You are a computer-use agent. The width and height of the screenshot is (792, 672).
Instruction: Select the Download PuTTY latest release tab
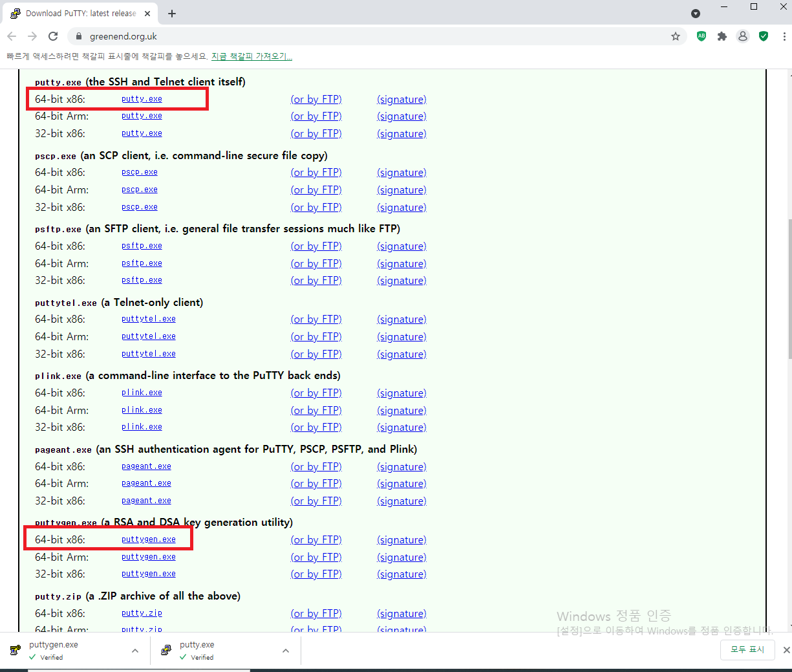click(80, 14)
